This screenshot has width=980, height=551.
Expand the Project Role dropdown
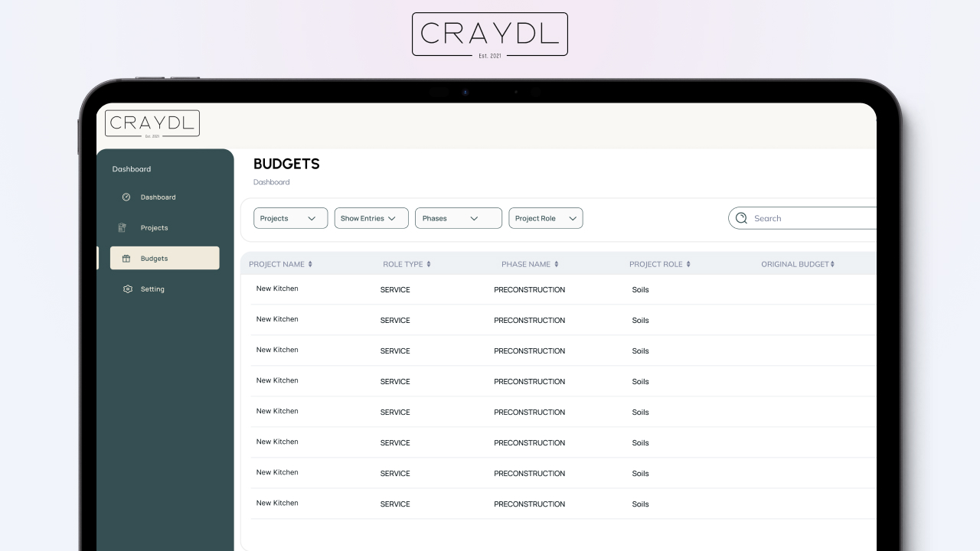pos(545,218)
